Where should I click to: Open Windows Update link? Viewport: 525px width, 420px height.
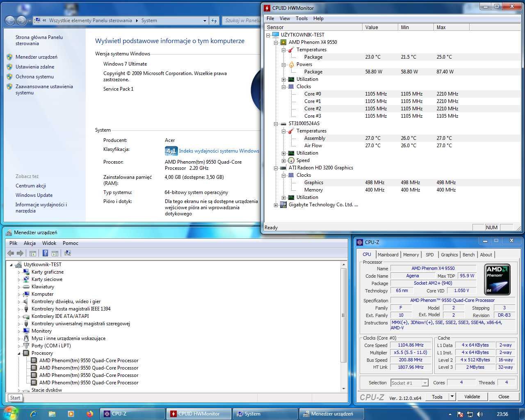[34, 195]
